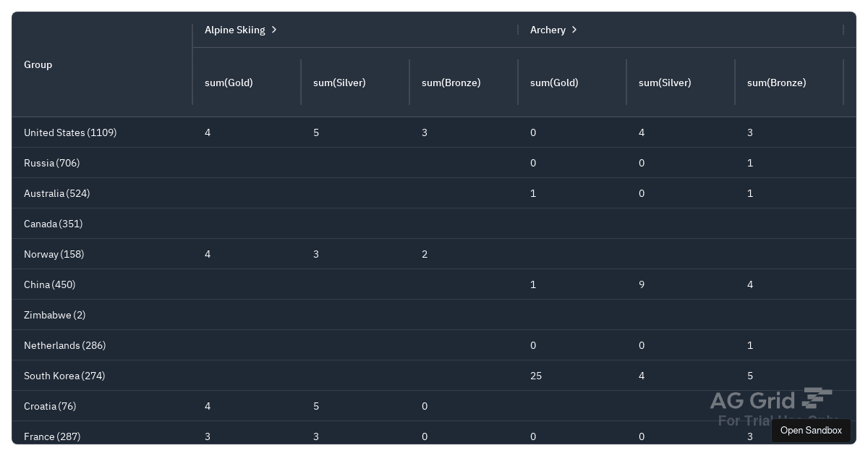Click United States Archery silver value 4
The image size is (868, 456).
pyautogui.click(x=642, y=132)
